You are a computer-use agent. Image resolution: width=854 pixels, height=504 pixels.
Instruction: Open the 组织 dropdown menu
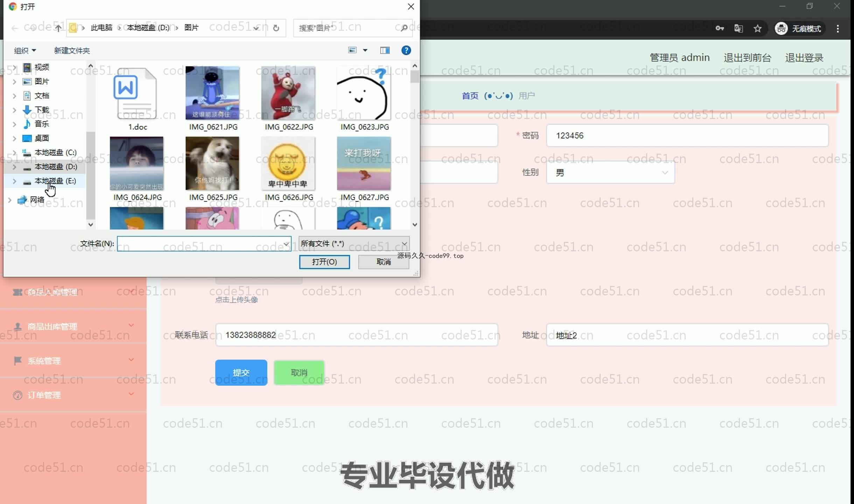tap(25, 51)
